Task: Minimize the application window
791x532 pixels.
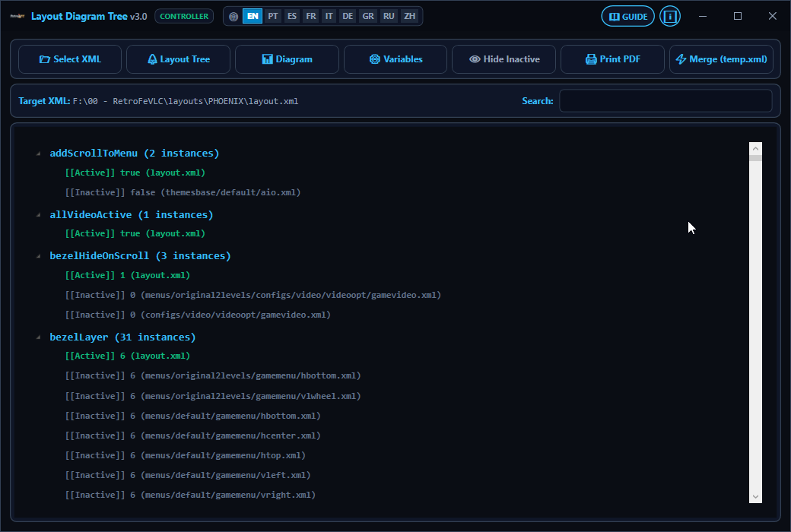Action: pyautogui.click(x=702, y=16)
